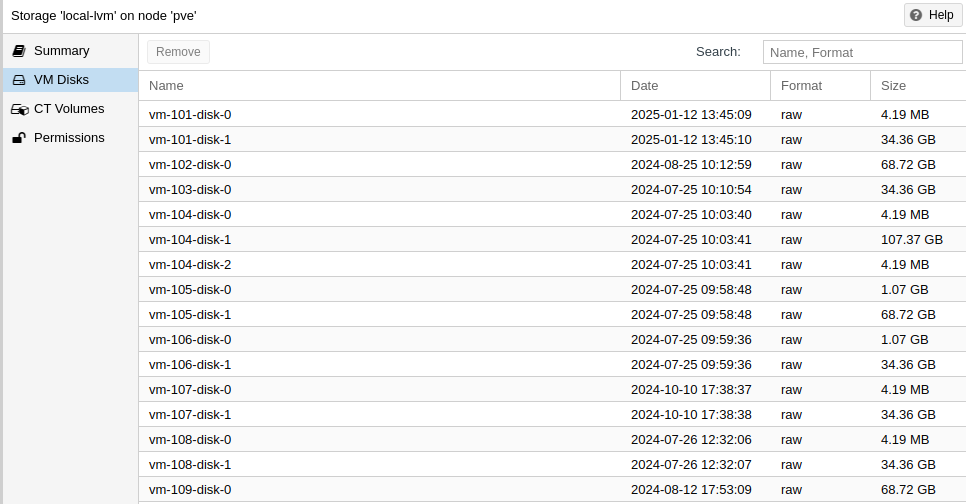Image resolution: width=966 pixels, height=504 pixels.
Task: Click the VM Disks drive icon
Action: (x=19, y=80)
